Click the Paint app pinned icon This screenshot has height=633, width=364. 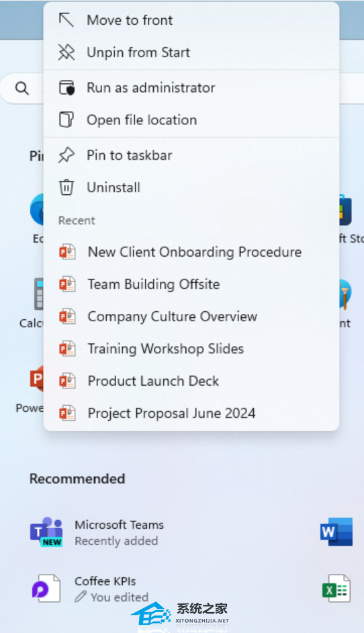(x=345, y=294)
